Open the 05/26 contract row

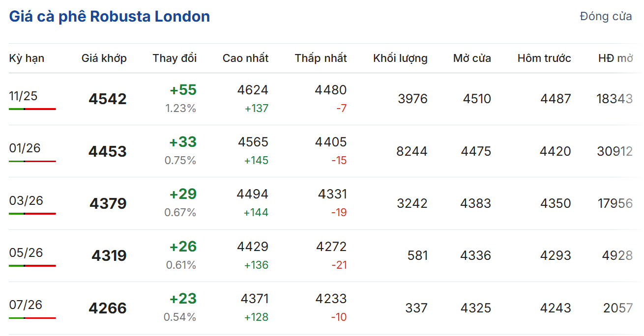(26, 252)
